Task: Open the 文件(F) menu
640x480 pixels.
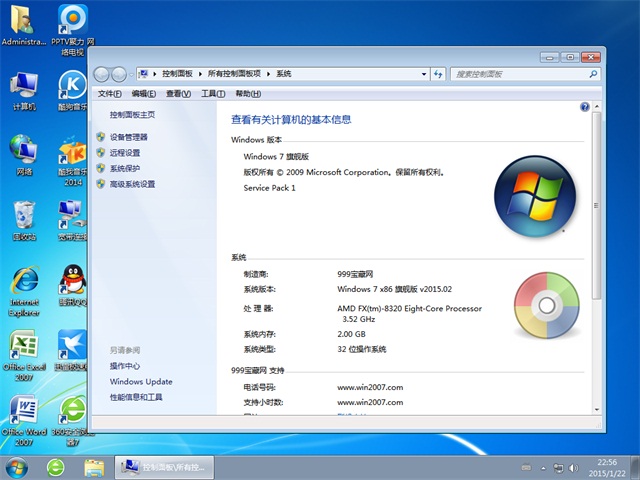Action: click(109, 94)
